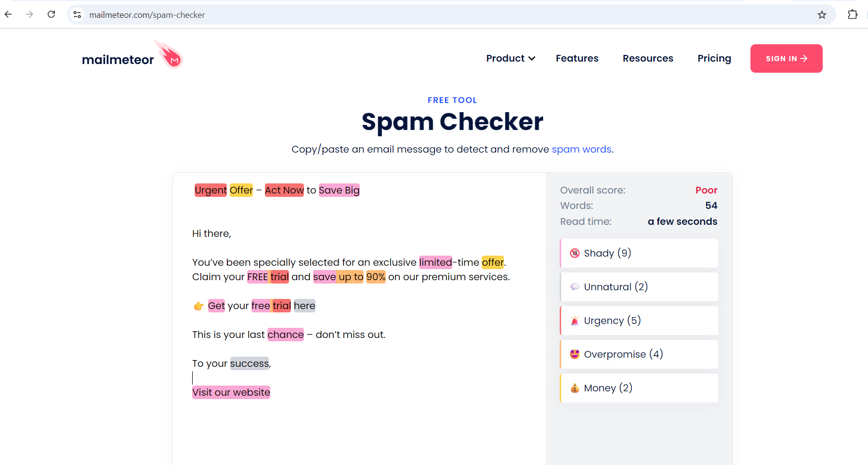Click the word count value '54'
The width and height of the screenshot is (868, 465).
(711, 206)
